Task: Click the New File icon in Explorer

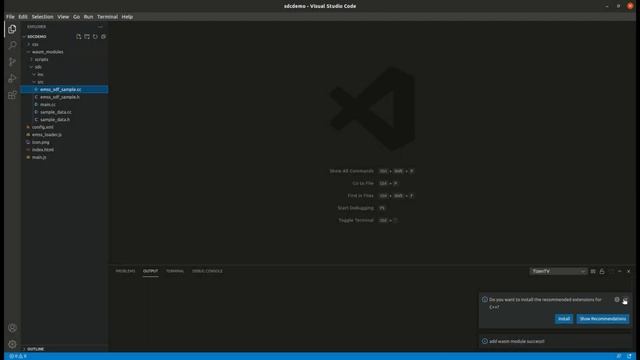Action: click(79, 37)
